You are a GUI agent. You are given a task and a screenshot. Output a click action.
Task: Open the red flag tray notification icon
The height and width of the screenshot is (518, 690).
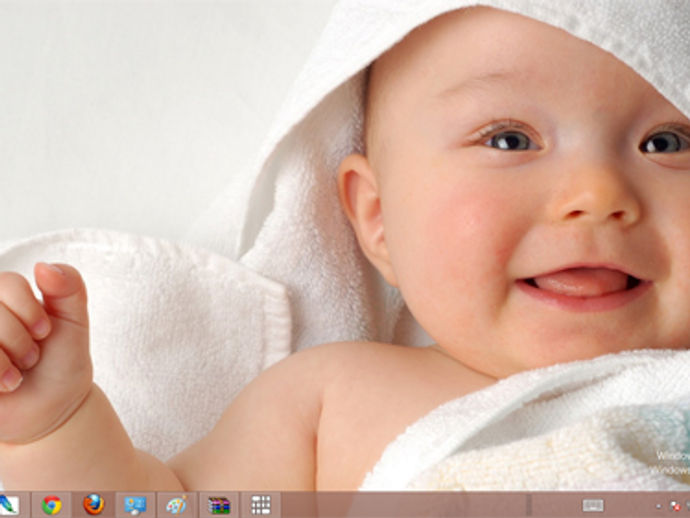click(675, 506)
